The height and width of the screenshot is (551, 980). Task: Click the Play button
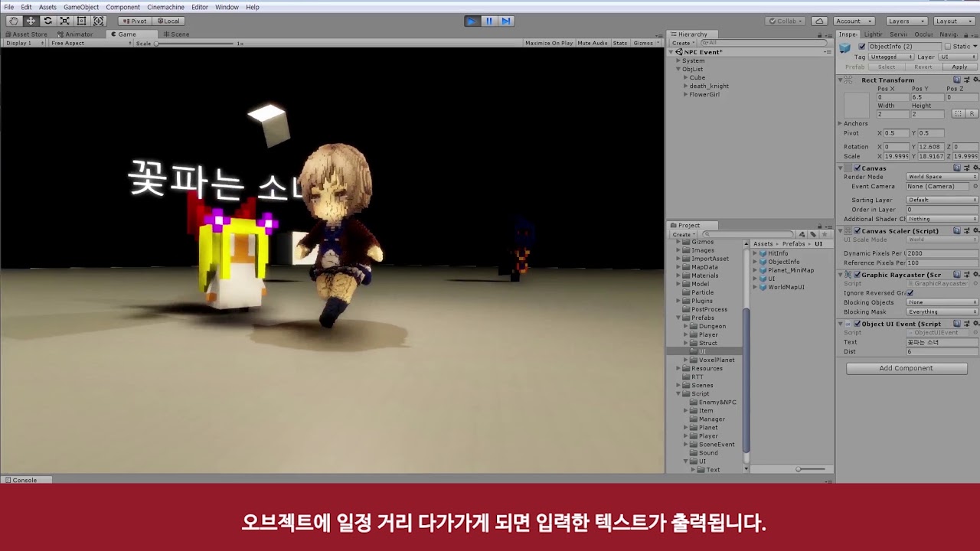pyautogui.click(x=472, y=21)
